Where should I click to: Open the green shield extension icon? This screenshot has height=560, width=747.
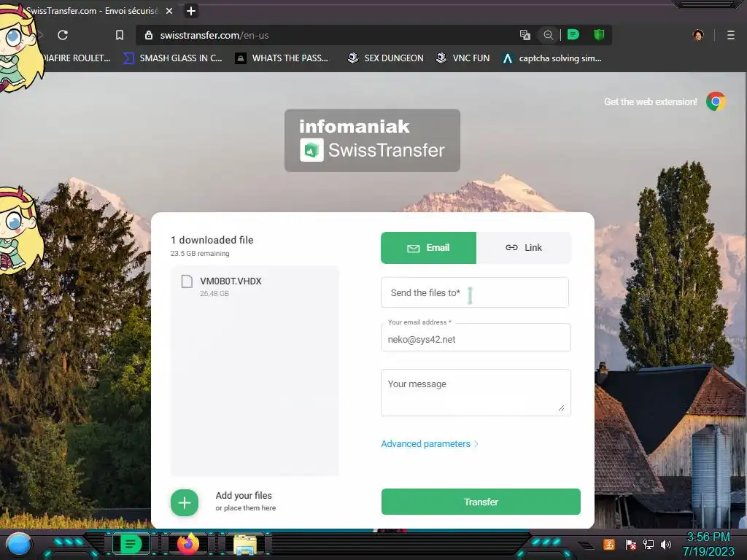tap(599, 34)
